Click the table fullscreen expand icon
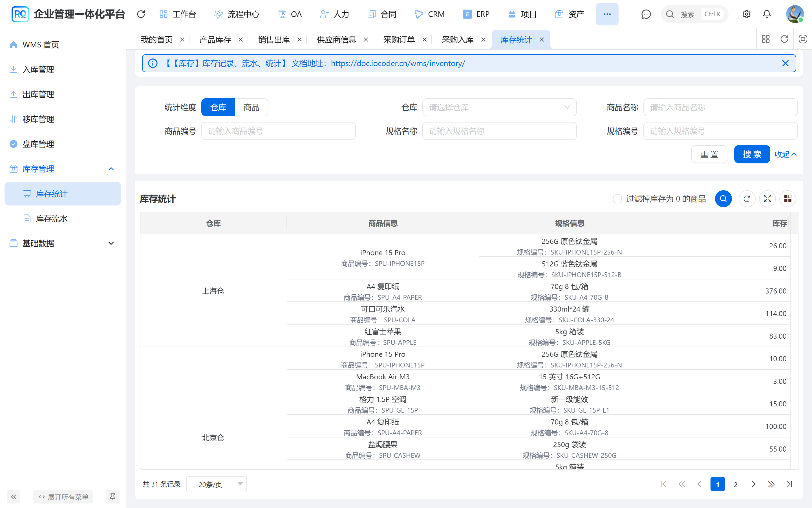This screenshot has width=812, height=508. (767, 199)
